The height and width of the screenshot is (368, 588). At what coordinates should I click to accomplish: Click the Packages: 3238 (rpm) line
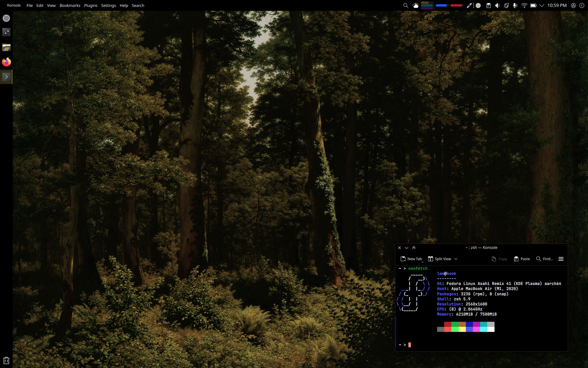click(473, 294)
